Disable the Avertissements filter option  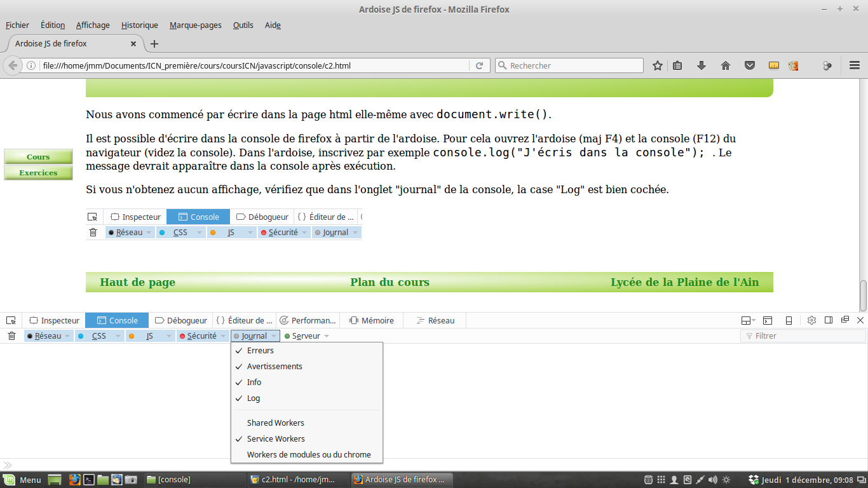click(x=275, y=367)
